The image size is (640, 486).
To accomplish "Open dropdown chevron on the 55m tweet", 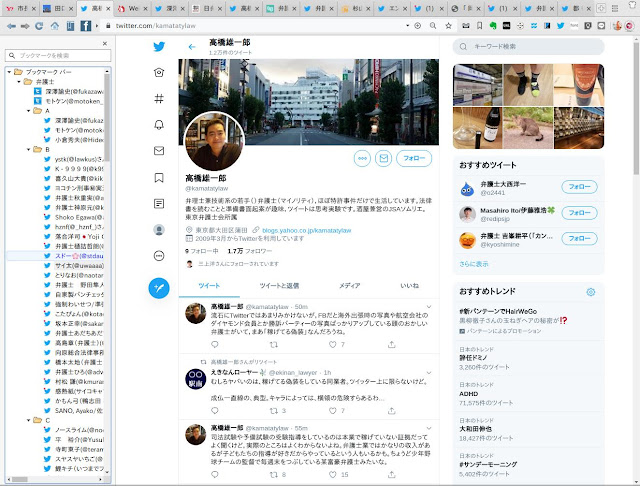I will click(429, 428).
